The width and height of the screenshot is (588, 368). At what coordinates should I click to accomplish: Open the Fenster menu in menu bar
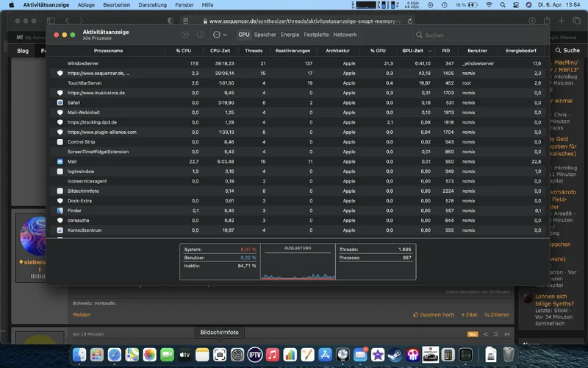(x=185, y=4)
